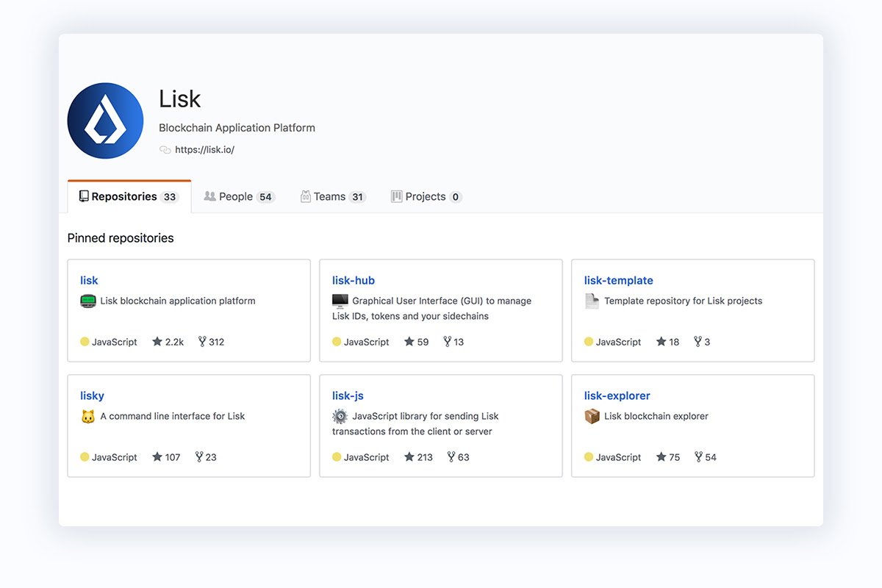Image resolution: width=882 pixels, height=588 pixels.
Task: Click the Repositories count badge 33
Action: click(170, 197)
